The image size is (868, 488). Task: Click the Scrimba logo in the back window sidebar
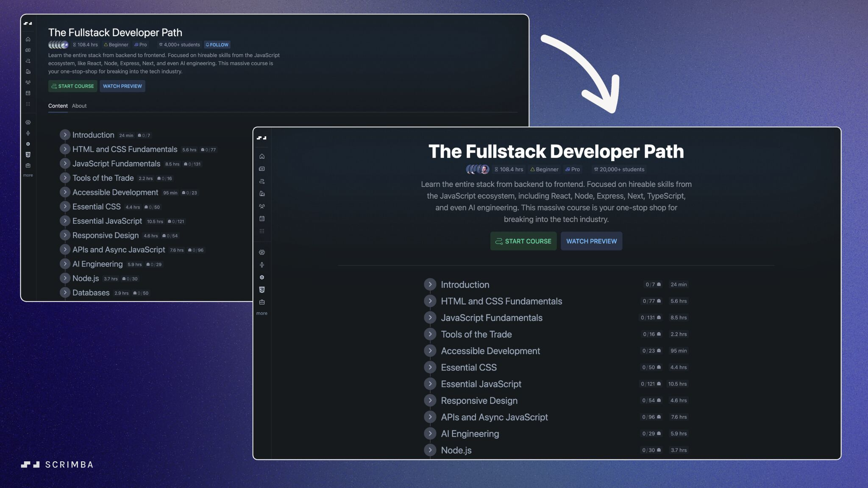(28, 23)
